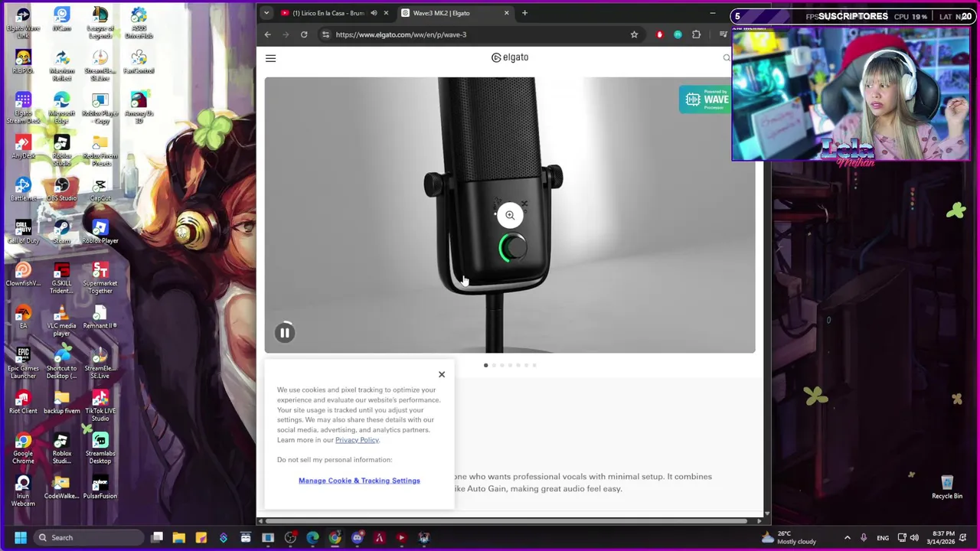Select the Redux Fivem Presets folder

(100, 151)
